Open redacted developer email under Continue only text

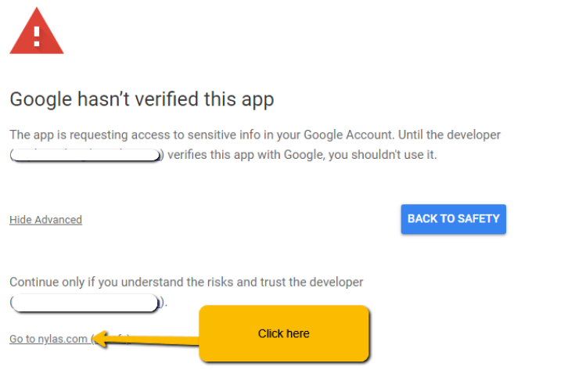tap(85, 303)
